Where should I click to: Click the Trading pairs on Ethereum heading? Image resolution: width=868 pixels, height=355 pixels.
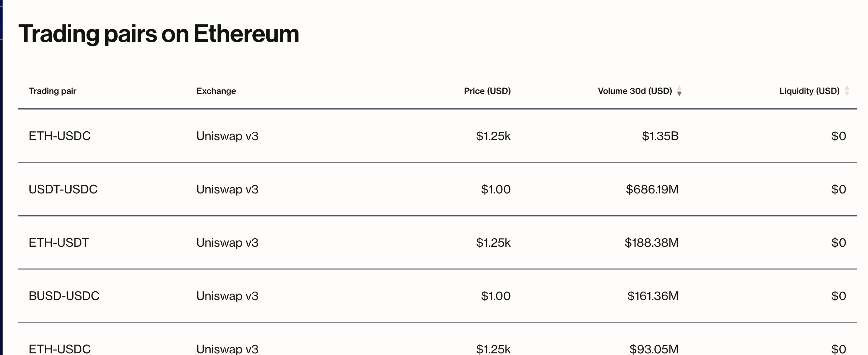tap(159, 34)
